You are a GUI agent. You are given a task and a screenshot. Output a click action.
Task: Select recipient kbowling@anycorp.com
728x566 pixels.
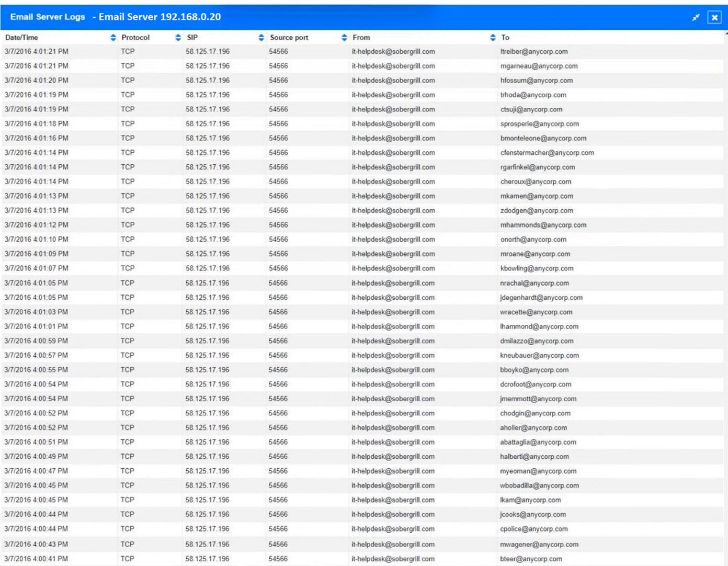[x=537, y=268]
